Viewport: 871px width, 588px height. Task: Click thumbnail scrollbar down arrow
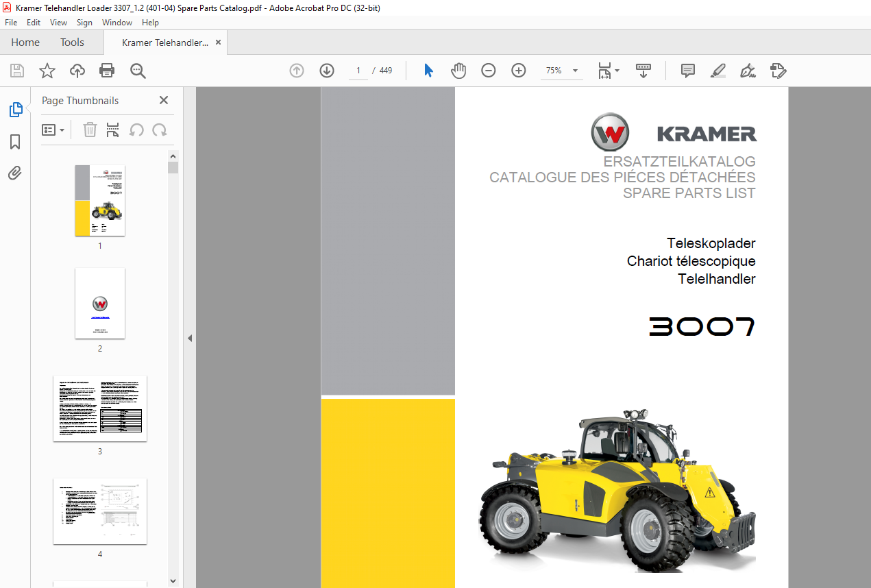tap(173, 581)
